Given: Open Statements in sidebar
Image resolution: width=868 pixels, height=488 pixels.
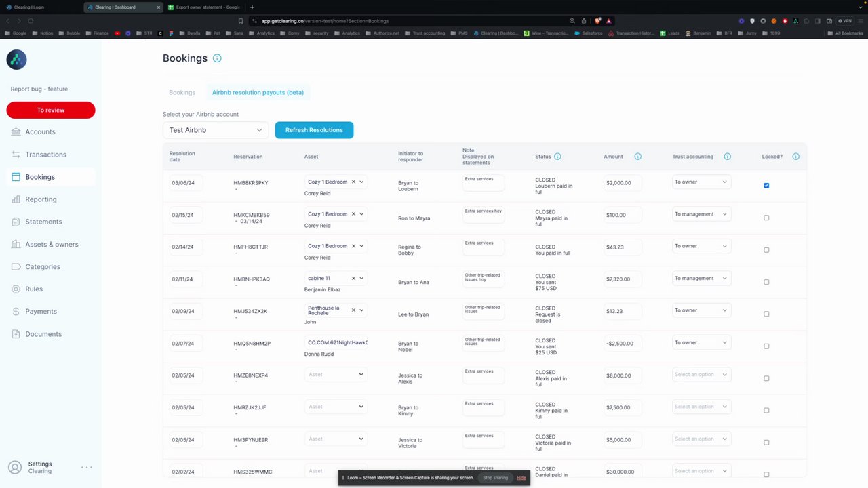Looking at the screenshot, I should [x=43, y=222].
